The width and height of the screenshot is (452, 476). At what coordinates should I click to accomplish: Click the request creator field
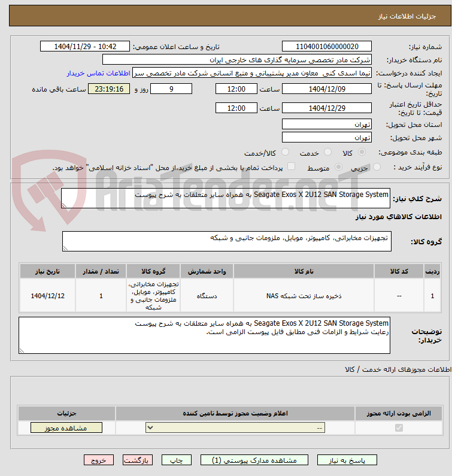pyautogui.click(x=252, y=73)
